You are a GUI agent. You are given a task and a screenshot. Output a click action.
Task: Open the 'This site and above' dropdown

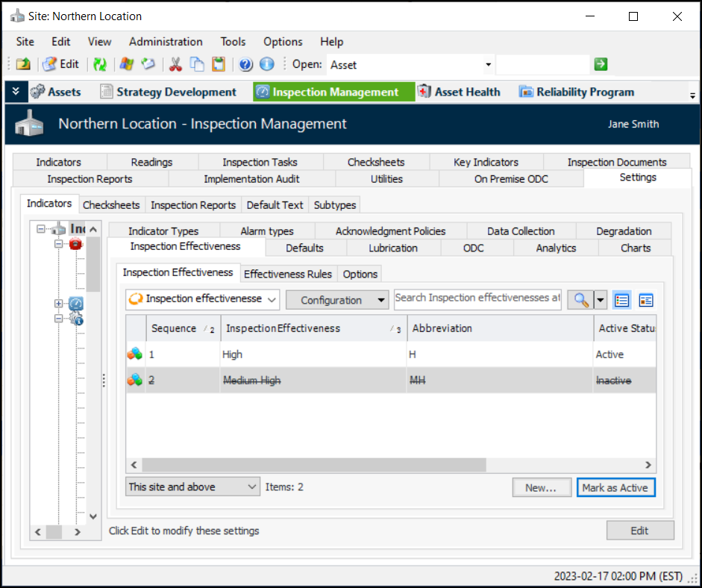[x=192, y=487]
